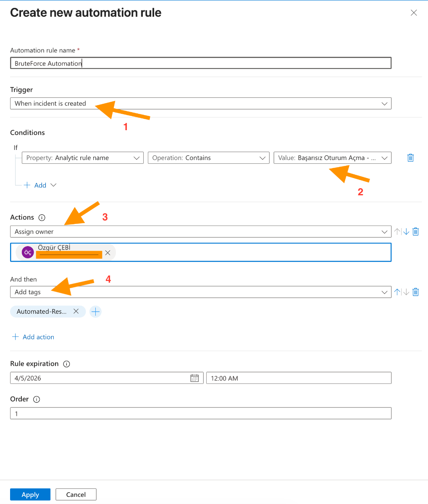Click Add action to append a new action
The height and width of the screenshot is (504, 428).
33,337
